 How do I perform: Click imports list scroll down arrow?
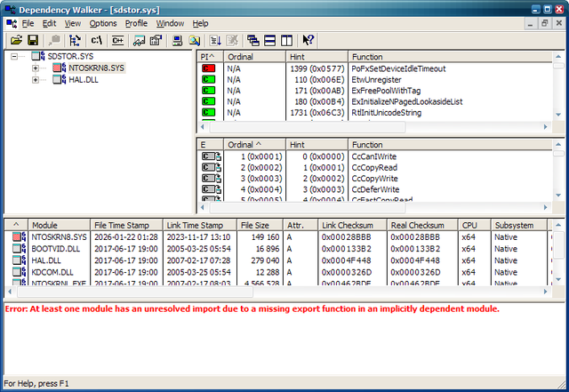coord(558,115)
